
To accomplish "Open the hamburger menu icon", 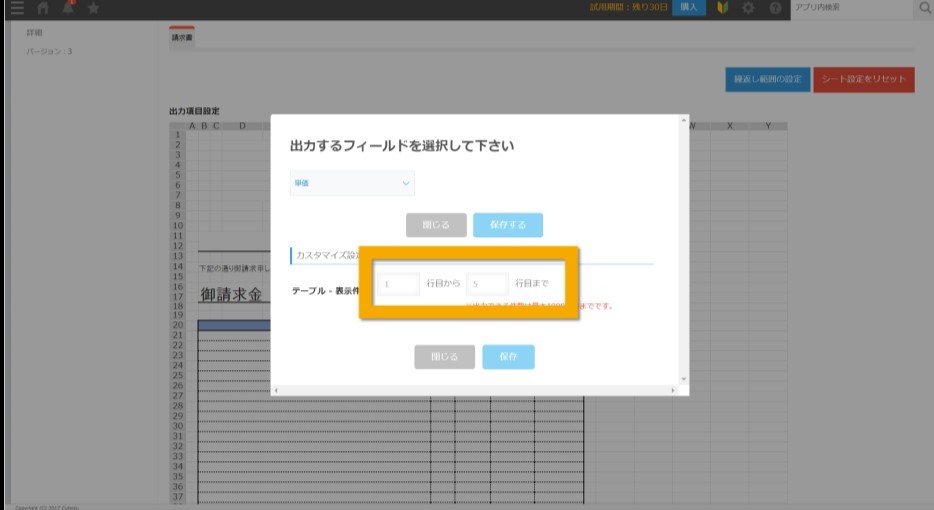I will click(17, 8).
